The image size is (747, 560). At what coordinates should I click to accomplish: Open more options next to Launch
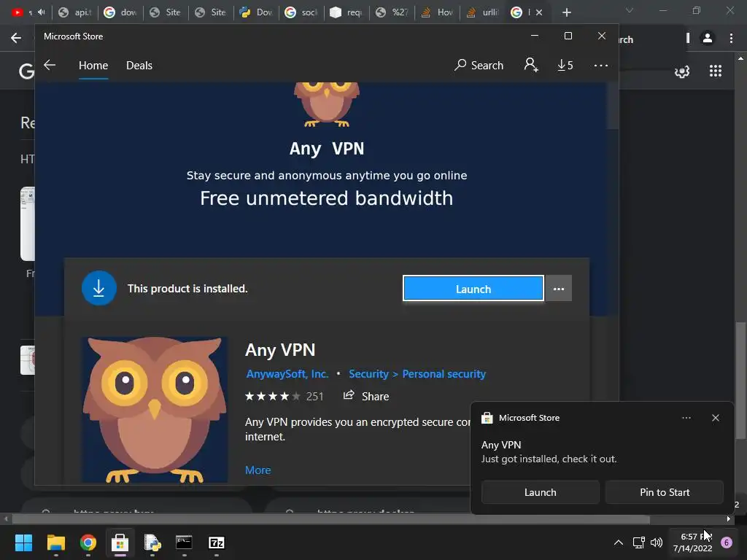pos(558,289)
